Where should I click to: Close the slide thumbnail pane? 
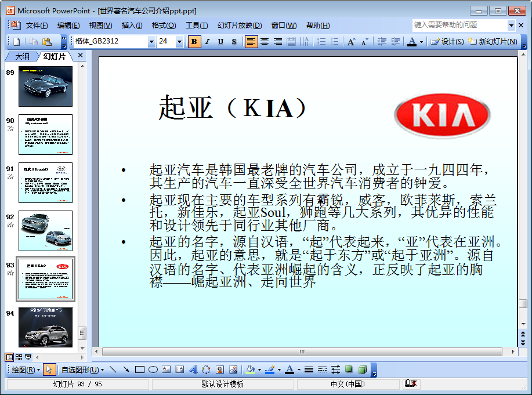pyautogui.click(x=80, y=55)
